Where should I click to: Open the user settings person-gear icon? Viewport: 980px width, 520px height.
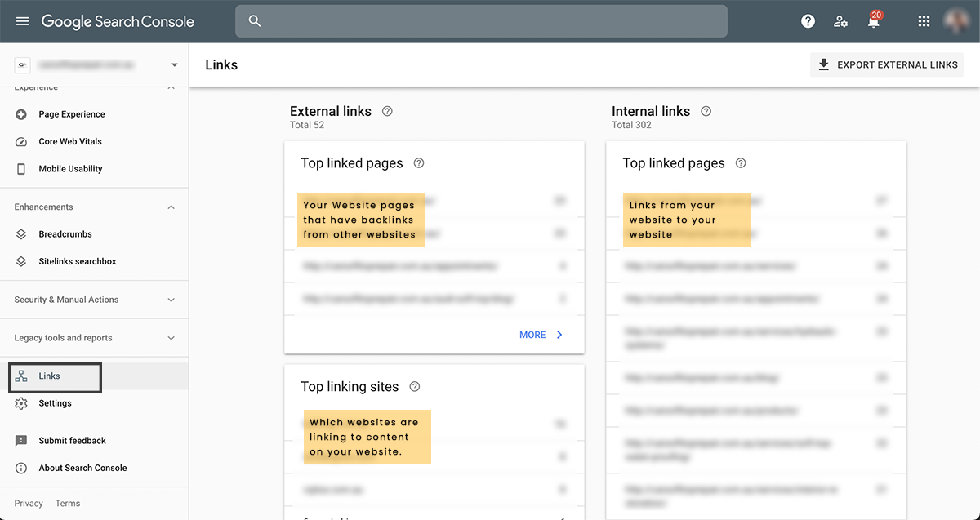click(x=840, y=21)
